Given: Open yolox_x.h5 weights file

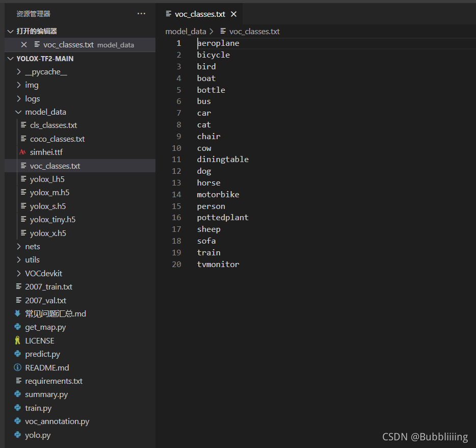Looking at the screenshot, I should click(48, 233).
